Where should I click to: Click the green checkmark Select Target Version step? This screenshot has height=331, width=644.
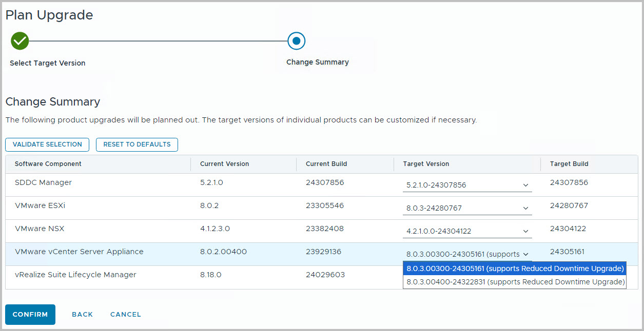pos(19,40)
